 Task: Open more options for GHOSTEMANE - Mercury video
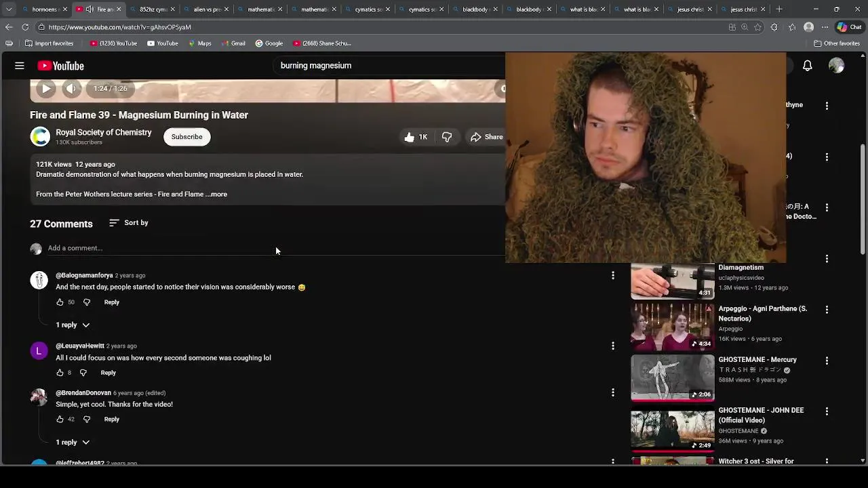coord(827,361)
